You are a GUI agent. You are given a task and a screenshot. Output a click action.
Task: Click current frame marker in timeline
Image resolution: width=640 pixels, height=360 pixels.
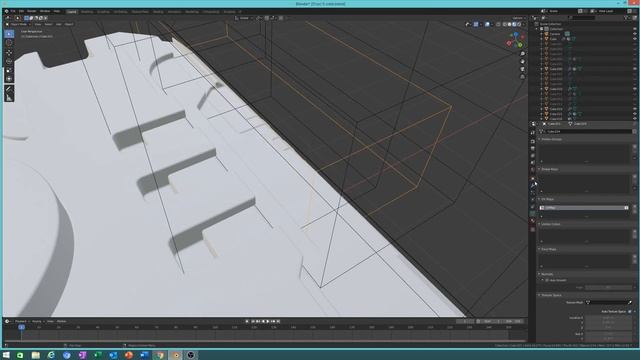pyautogui.click(x=22, y=327)
